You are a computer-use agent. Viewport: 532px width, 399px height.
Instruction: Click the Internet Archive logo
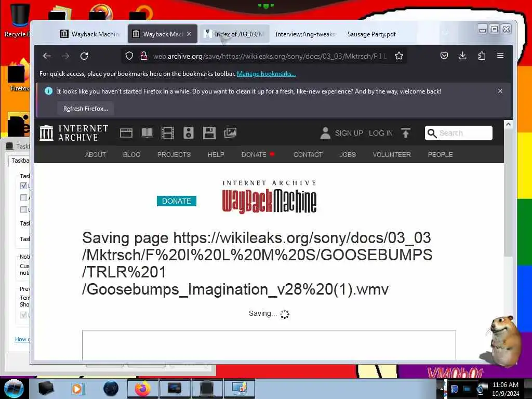point(74,132)
